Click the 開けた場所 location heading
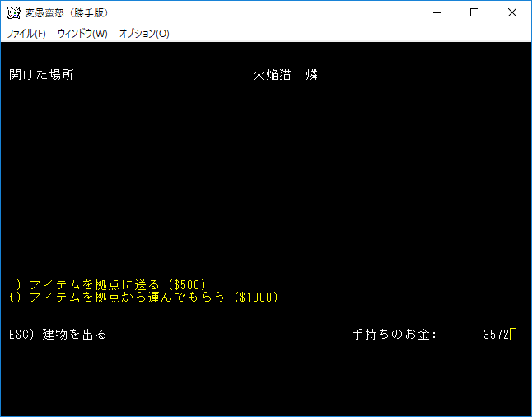Image resolution: width=532 pixels, height=417 pixels. point(41,75)
